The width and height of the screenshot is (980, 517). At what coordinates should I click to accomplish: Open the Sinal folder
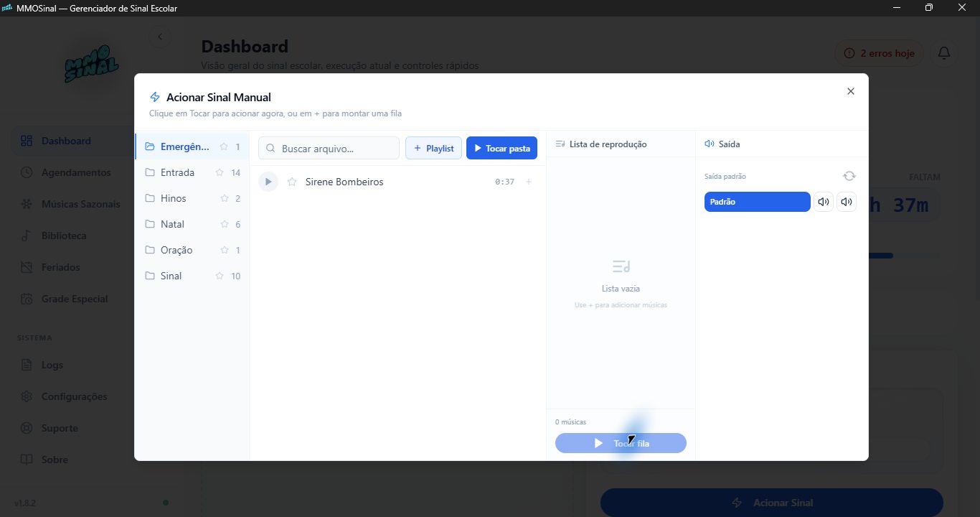pos(192,276)
